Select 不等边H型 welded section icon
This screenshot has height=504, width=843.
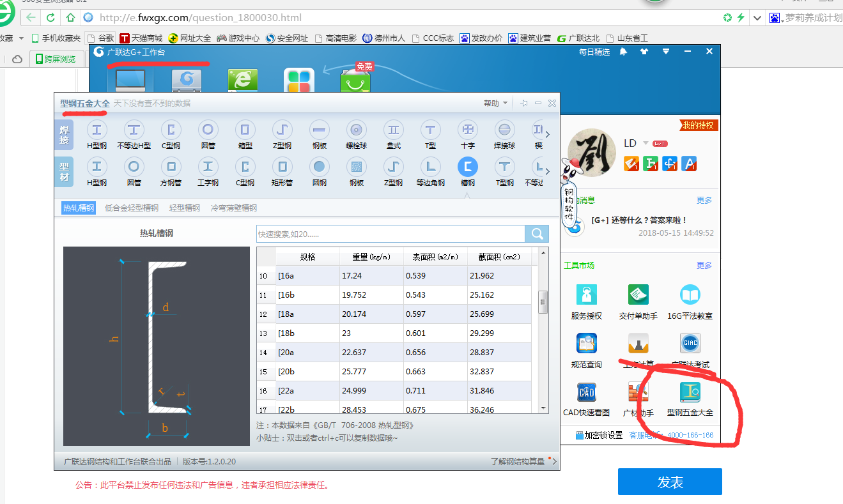134,130
